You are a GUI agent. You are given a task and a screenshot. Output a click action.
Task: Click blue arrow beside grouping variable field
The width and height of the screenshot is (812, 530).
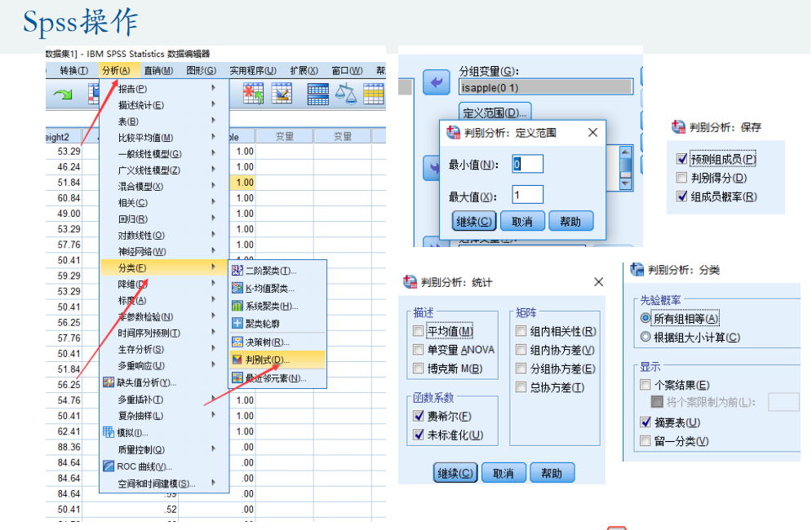pos(437,82)
